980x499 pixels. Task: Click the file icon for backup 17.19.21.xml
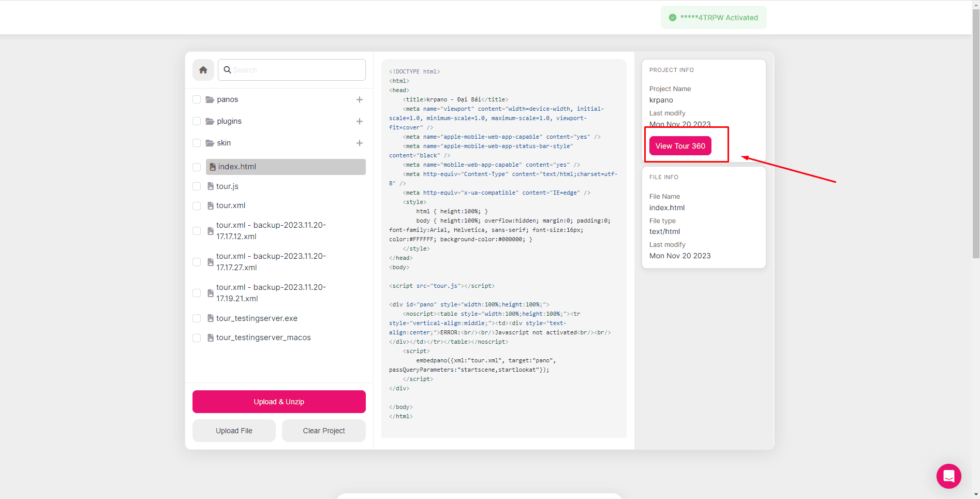(211, 293)
